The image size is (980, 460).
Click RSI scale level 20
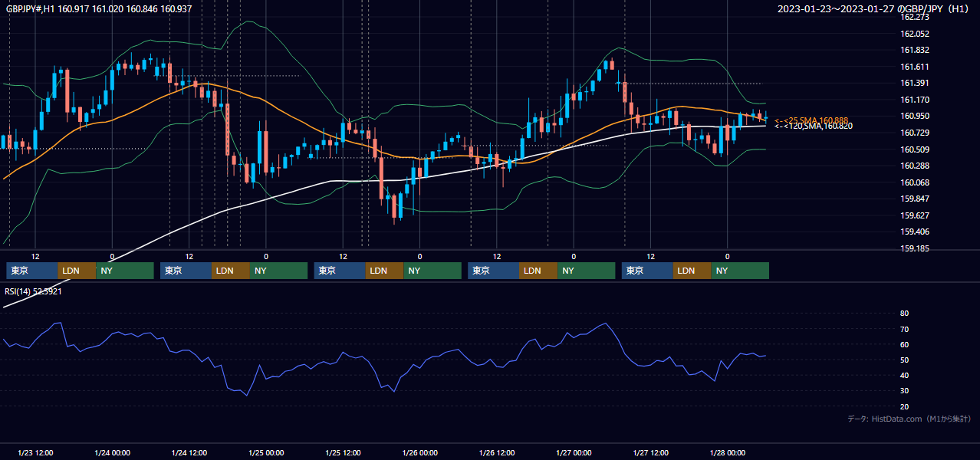click(x=904, y=406)
